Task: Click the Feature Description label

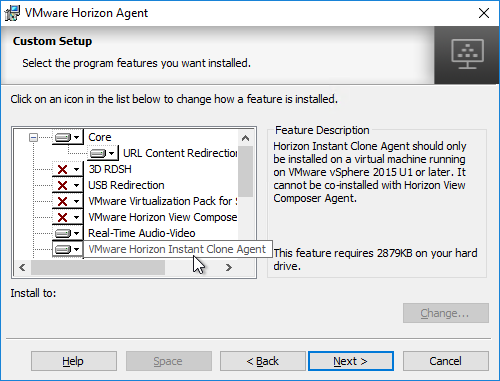Action: (322, 130)
